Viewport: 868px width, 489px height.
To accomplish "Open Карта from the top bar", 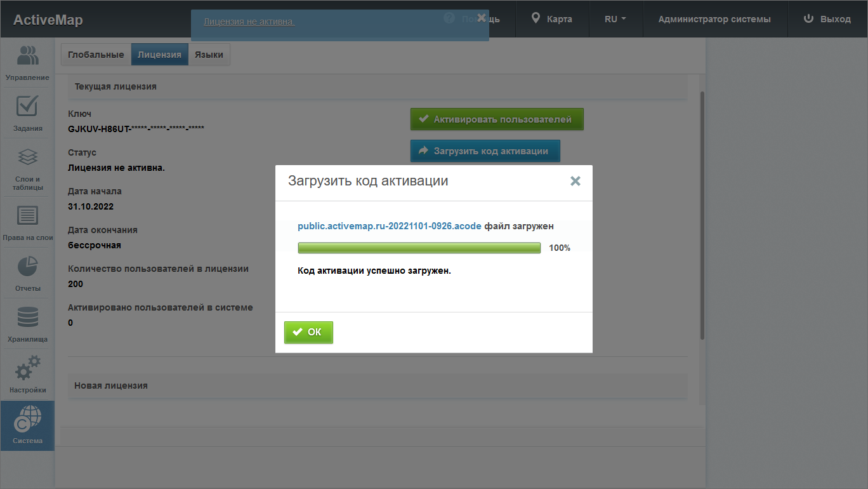I will [552, 19].
